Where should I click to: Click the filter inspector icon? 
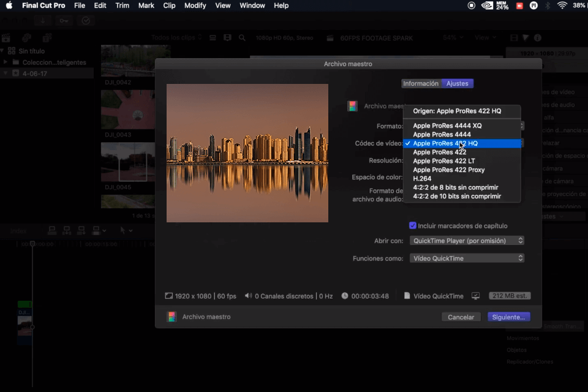(526, 38)
